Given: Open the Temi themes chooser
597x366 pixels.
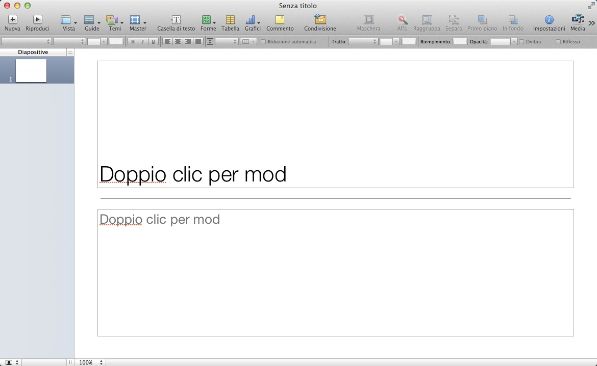Looking at the screenshot, I should pyautogui.click(x=114, y=22).
